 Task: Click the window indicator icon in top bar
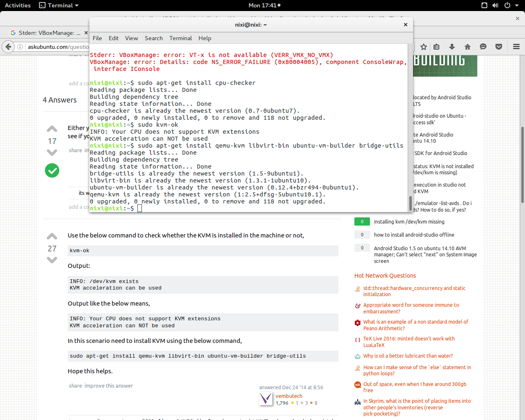484,5
